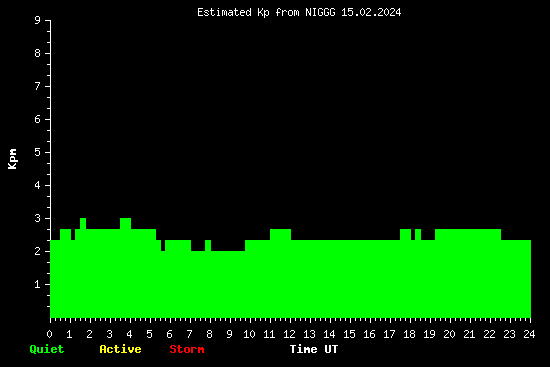Click the Kpn vertical axis label
The height and width of the screenshot is (367, 550).
coord(13,159)
